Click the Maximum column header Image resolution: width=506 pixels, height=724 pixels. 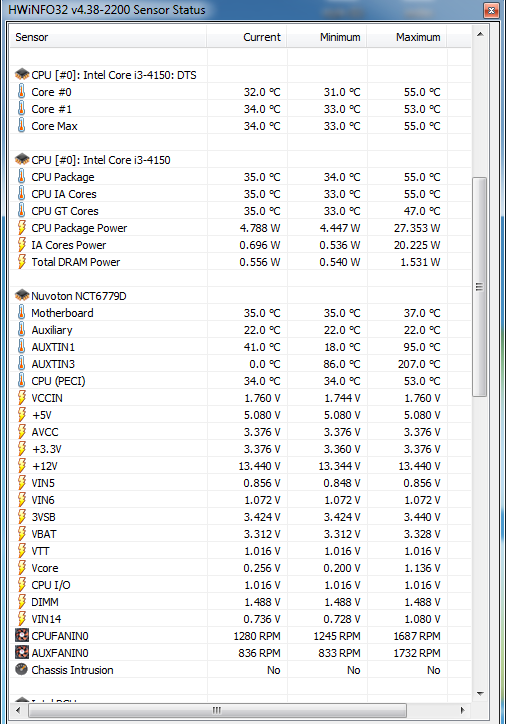tap(406, 37)
